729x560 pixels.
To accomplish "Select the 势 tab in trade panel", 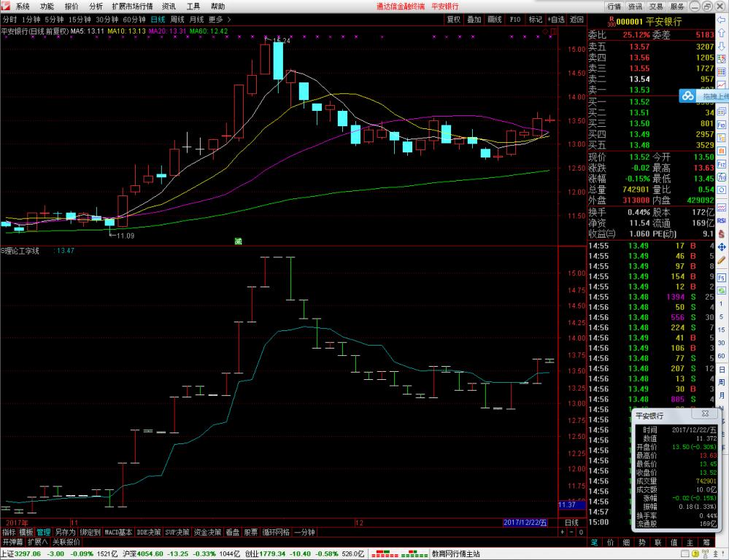I will [x=642, y=542].
